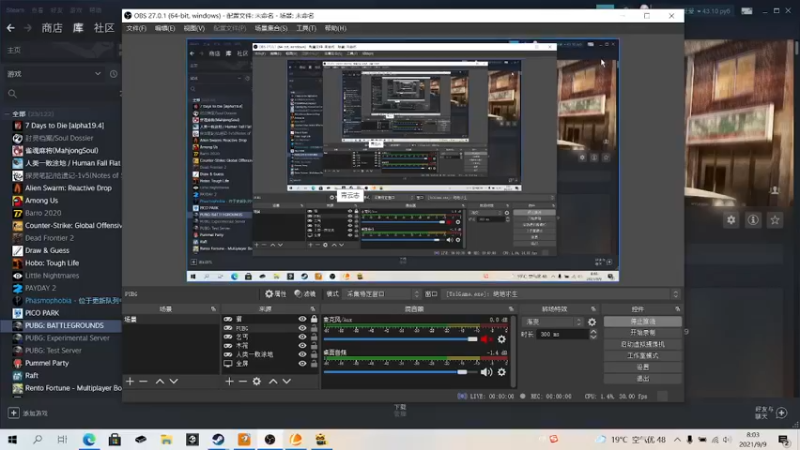Collapse the 全部 category in Steam library
Screen dimensions: 800x450
pos(7,114)
